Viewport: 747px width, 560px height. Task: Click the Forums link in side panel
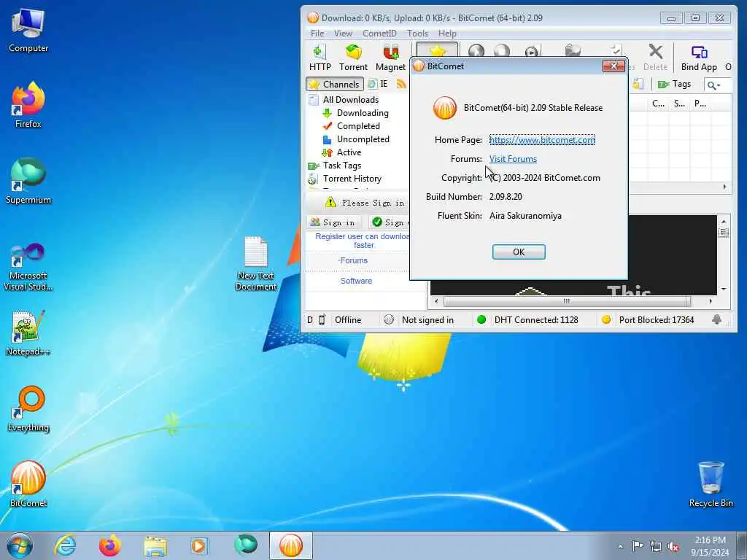354,260
